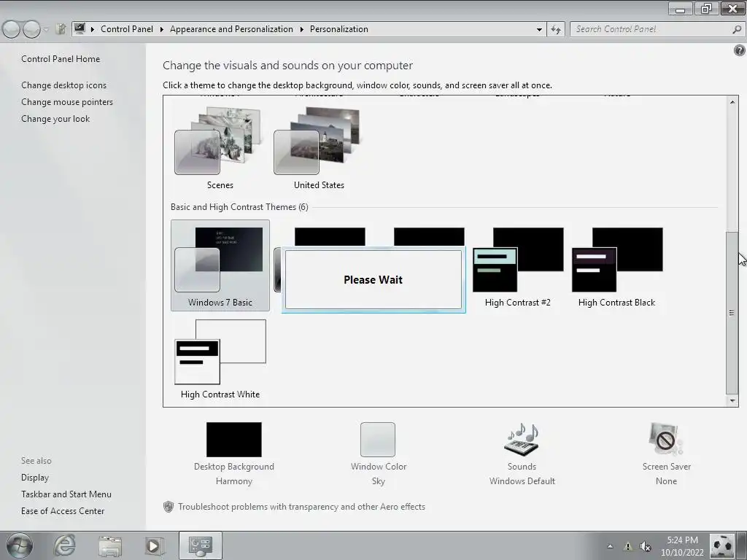This screenshot has height=560, width=747.
Task: Click the Help question mark icon
Action: pos(739,50)
